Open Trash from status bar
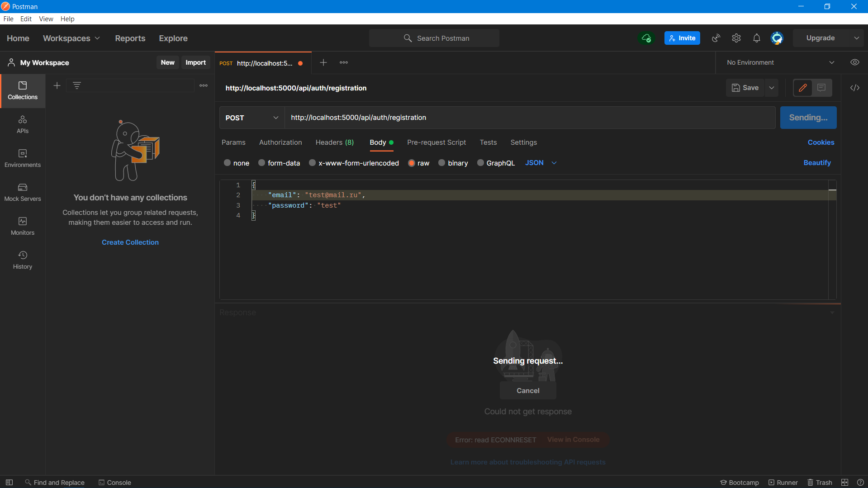868x488 pixels. [820, 483]
